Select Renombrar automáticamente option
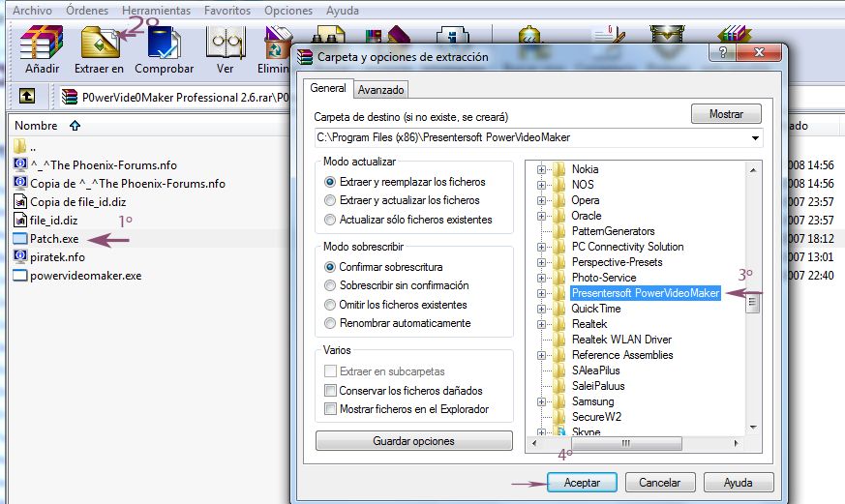 [x=330, y=323]
